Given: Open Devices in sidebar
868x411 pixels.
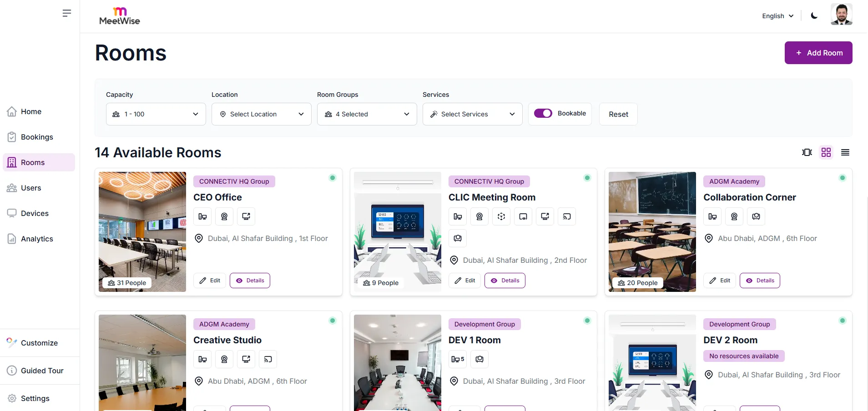Looking at the screenshot, I should (x=39, y=213).
